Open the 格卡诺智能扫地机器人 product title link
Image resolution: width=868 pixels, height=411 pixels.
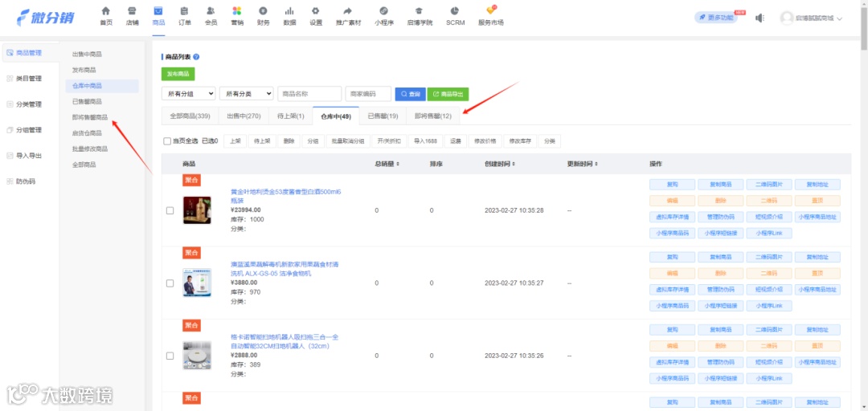285,341
